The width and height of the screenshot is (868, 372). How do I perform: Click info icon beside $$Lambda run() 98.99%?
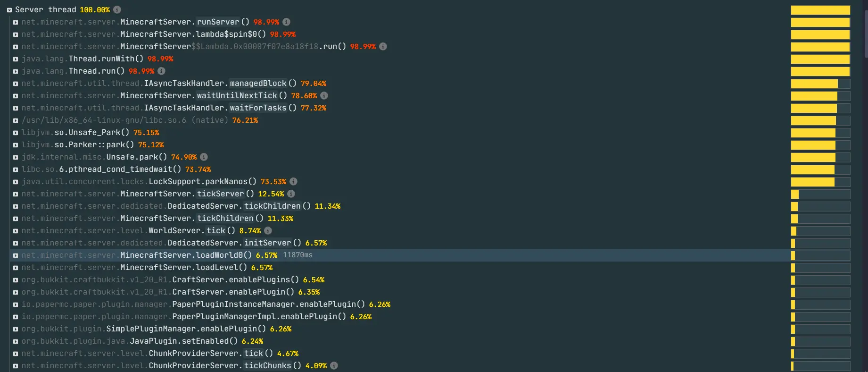click(383, 46)
